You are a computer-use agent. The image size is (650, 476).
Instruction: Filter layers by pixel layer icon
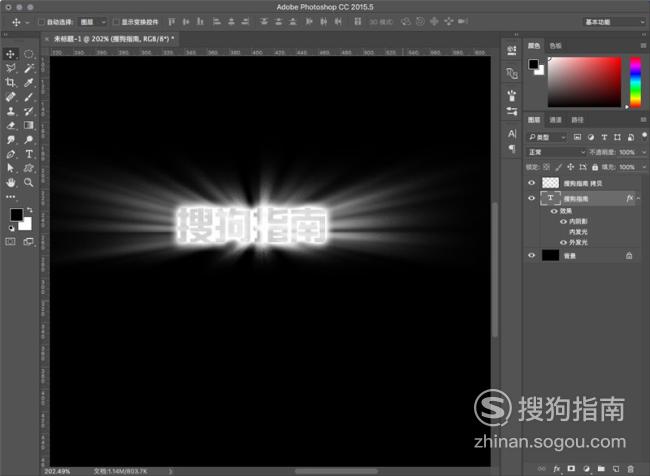pos(577,137)
